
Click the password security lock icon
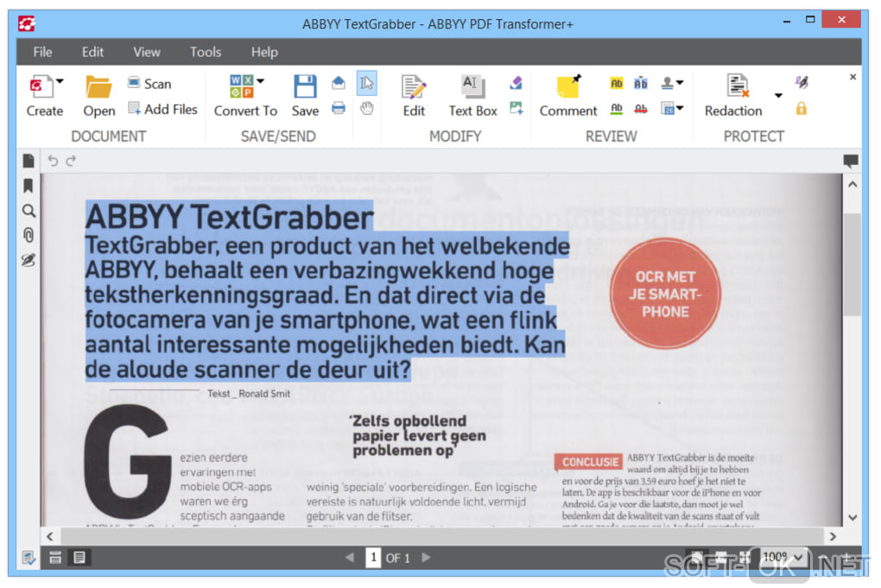point(802,109)
